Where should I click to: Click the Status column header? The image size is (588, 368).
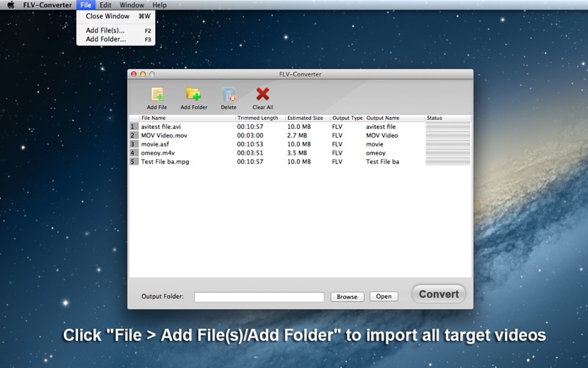click(x=448, y=118)
